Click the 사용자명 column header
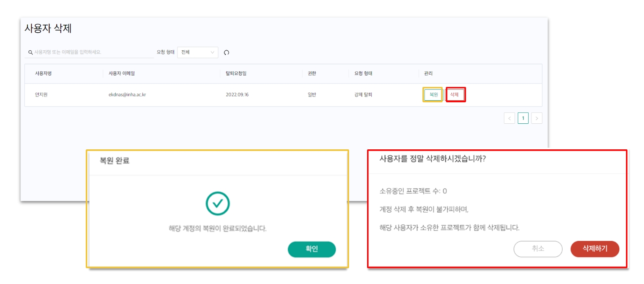 (43, 73)
